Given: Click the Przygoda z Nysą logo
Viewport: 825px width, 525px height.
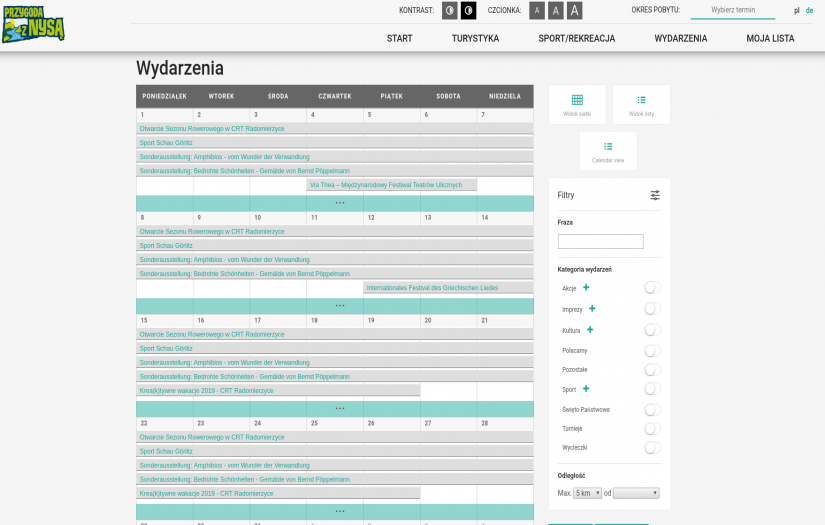Looking at the screenshot, I should coord(33,24).
